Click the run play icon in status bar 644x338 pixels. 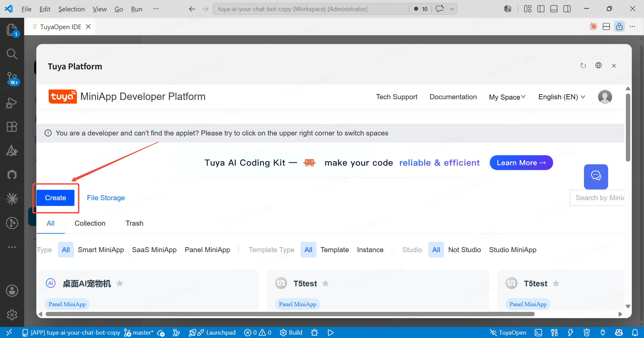(x=331, y=333)
